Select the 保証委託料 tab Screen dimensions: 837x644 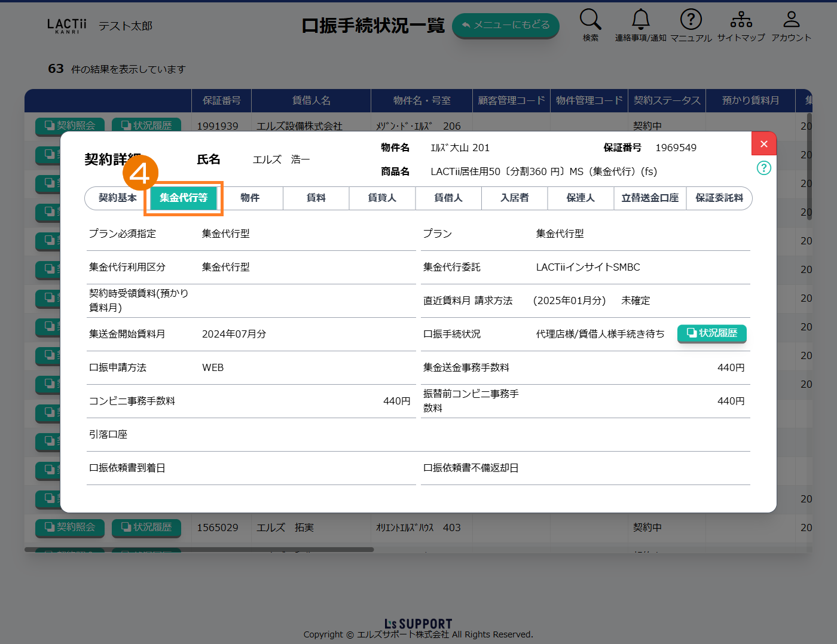pyautogui.click(x=719, y=198)
